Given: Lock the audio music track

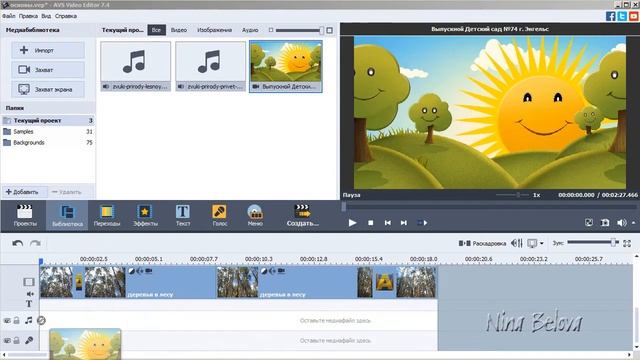Looking at the screenshot, I should 16,321.
